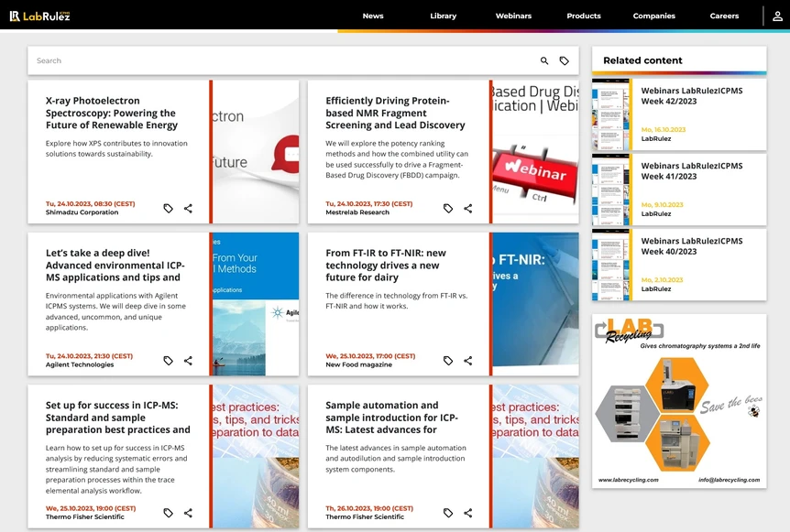Click the tag filter icon in search bar
The width and height of the screenshot is (790, 532).
point(565,61)
